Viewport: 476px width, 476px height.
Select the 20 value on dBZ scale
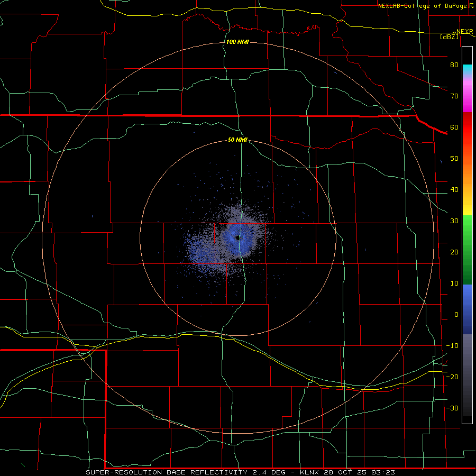point(454,252)
